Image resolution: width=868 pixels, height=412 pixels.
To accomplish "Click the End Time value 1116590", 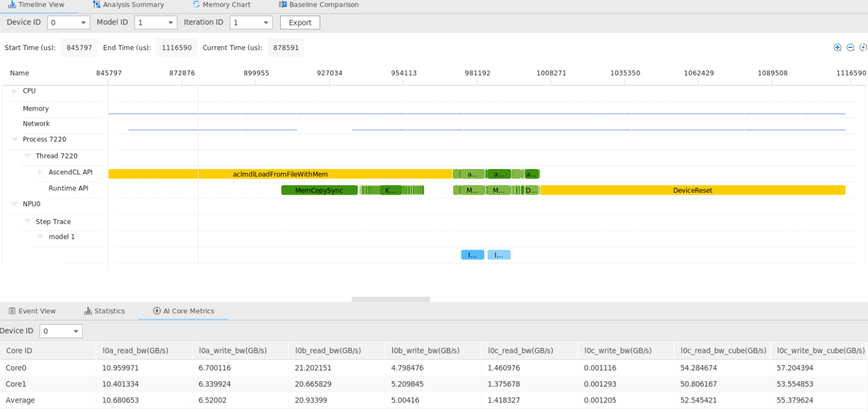I will 176,48.
